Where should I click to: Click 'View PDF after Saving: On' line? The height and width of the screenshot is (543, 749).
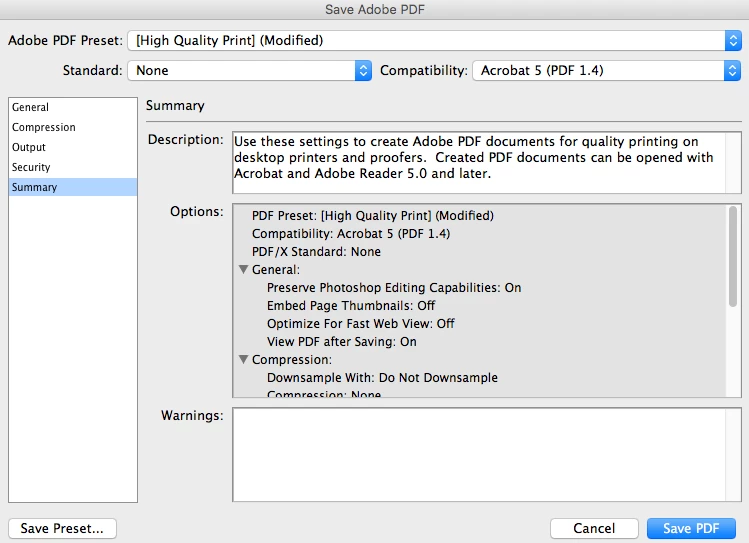tap(342, 342)
